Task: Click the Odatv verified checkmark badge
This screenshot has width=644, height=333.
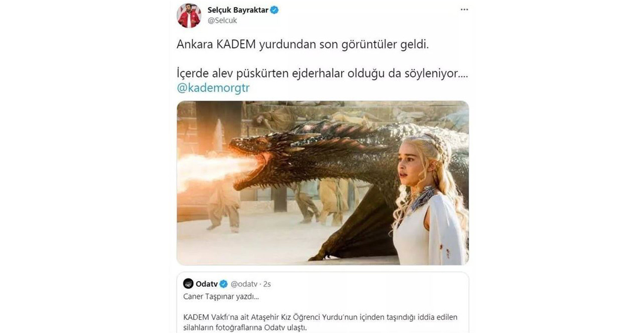Action: [224, 284]
